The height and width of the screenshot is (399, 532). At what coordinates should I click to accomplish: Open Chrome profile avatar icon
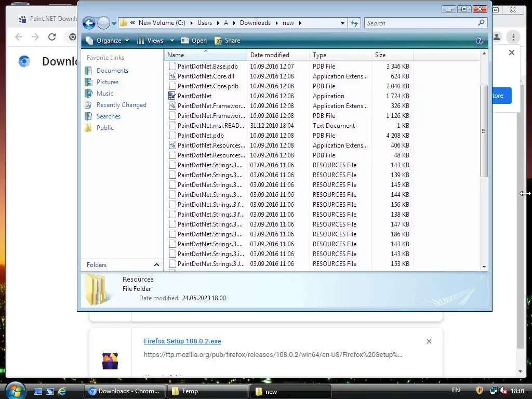[x=497, y=37]
